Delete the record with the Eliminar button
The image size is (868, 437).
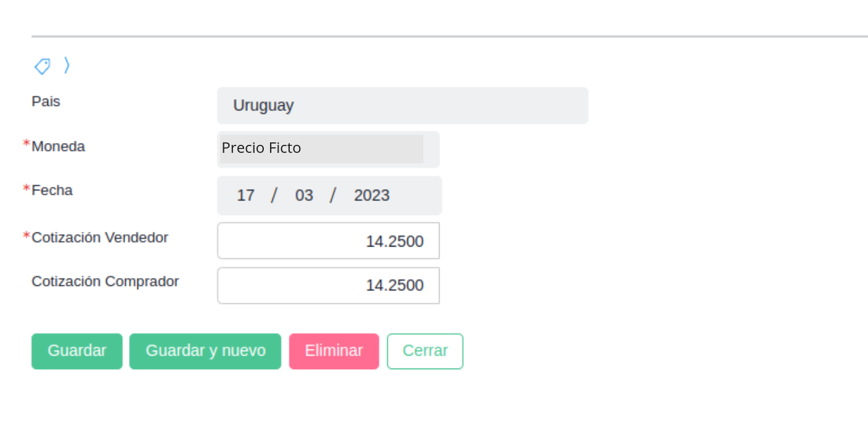click(334, 351)
